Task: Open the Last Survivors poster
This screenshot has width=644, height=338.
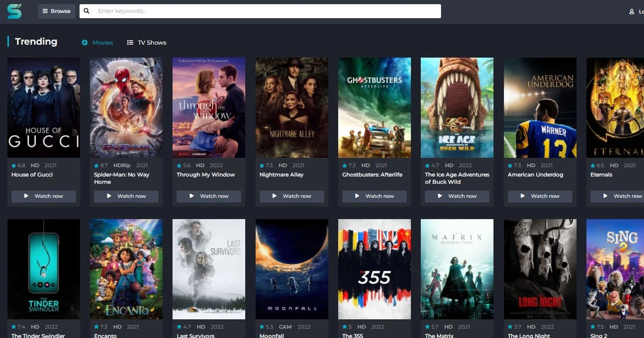Action: tap(209, 269)
